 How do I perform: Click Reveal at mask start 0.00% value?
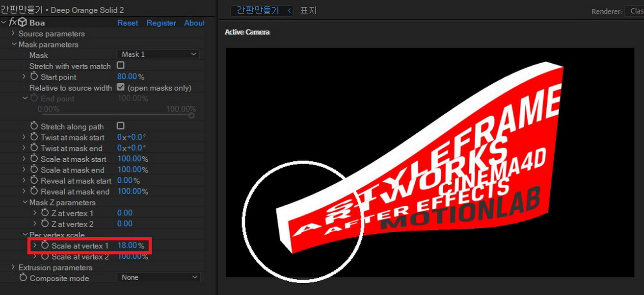coord(129,180)
